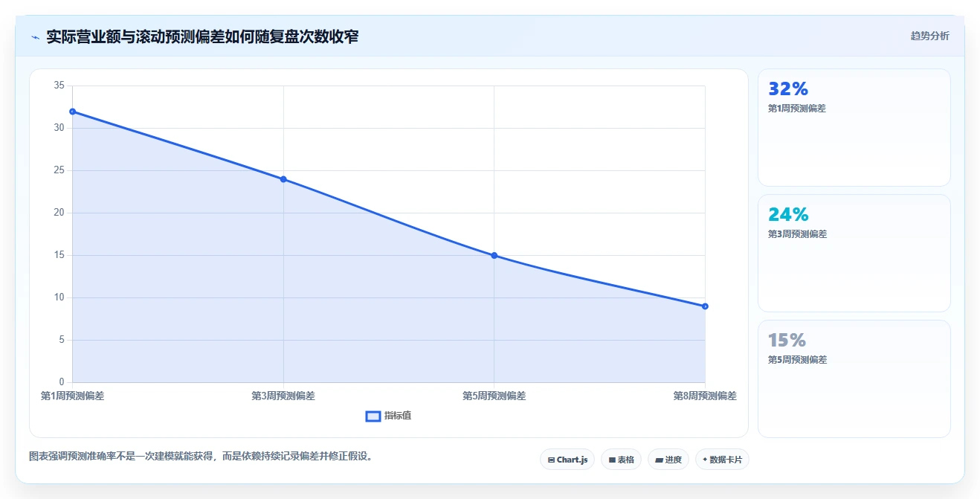Click the 数据卡片 tag button
Screen dimensions: 980x499
click(x=722, y=460)
